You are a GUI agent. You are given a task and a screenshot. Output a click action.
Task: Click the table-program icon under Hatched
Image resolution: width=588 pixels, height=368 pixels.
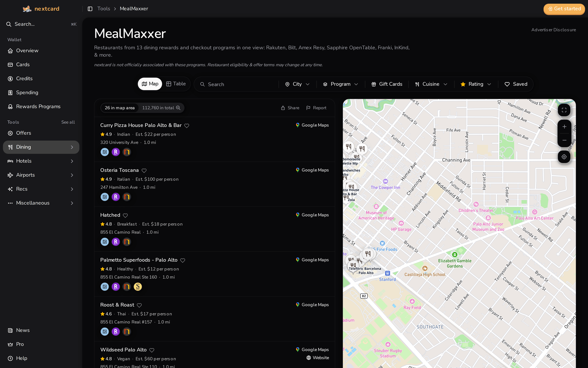(105, 242)
